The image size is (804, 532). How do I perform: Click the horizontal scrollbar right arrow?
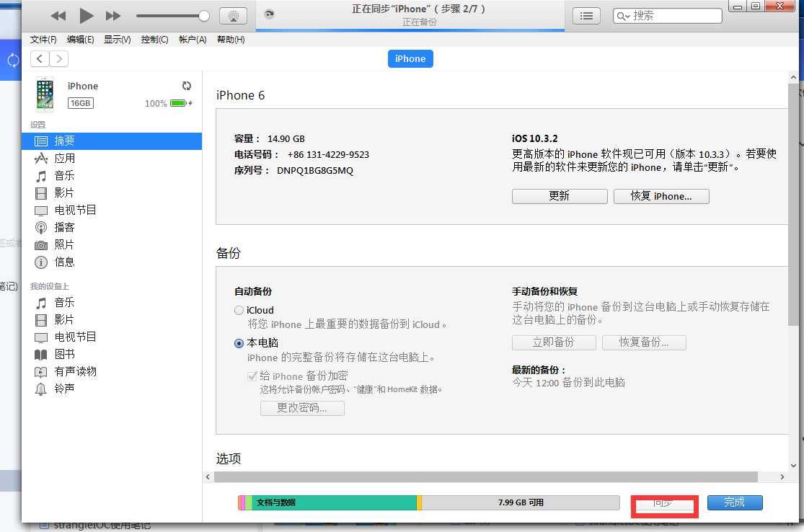(x=782, y=477)
